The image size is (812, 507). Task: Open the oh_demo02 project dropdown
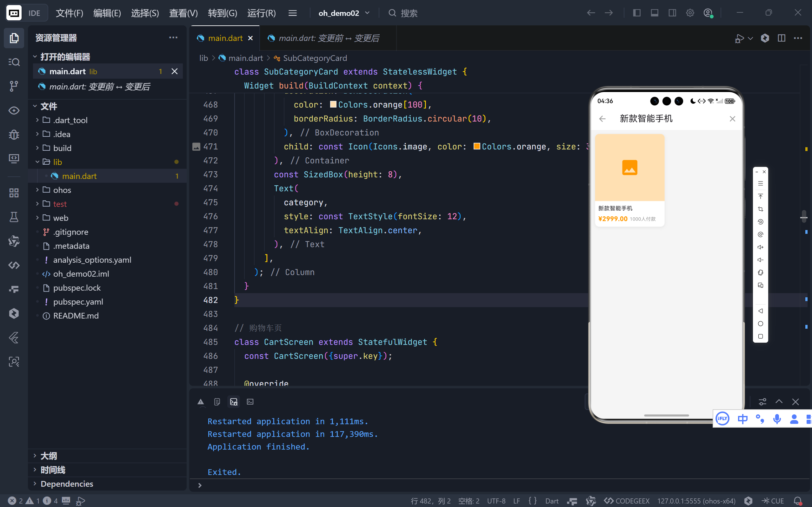tap(344, 13)
